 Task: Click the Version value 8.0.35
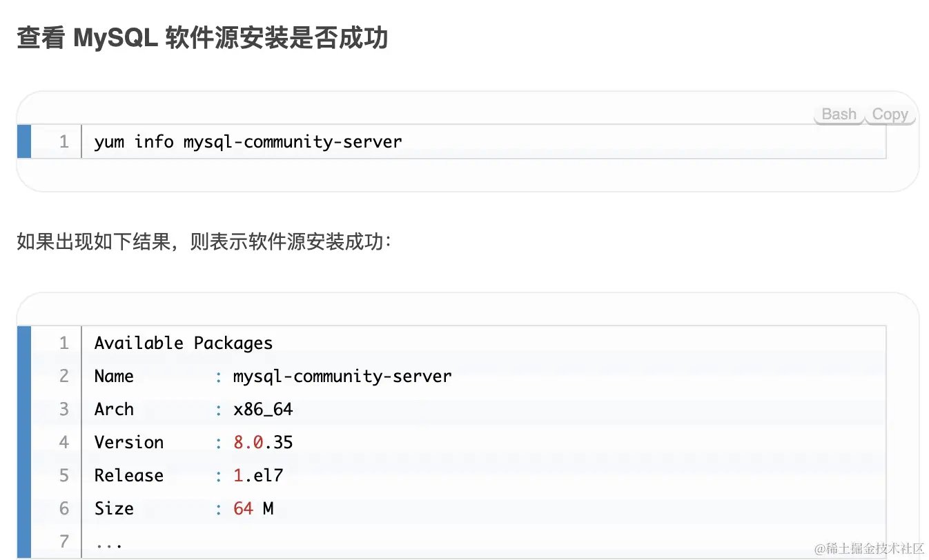263,443
